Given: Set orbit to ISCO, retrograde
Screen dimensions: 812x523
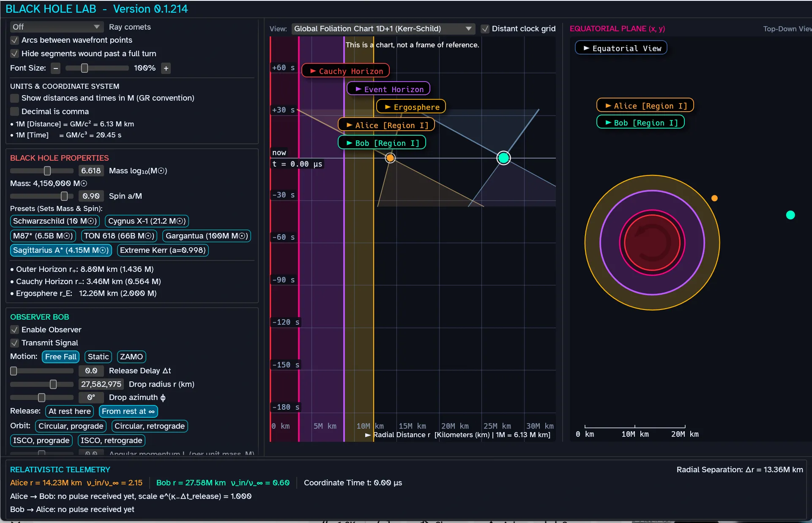Looking at the screenshot, I should point(111,441).
